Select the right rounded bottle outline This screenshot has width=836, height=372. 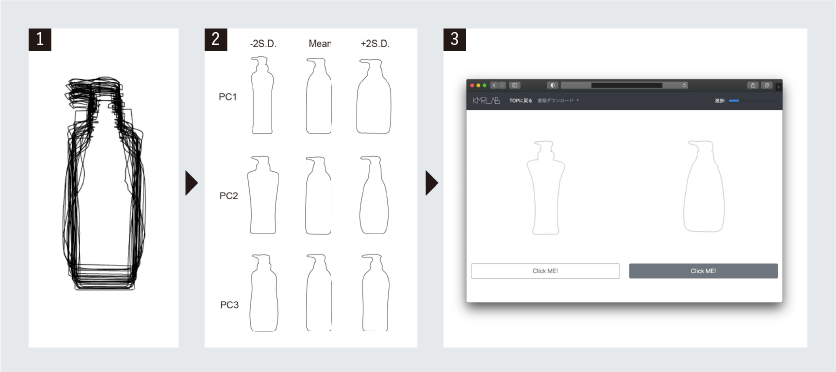(704, 186)
